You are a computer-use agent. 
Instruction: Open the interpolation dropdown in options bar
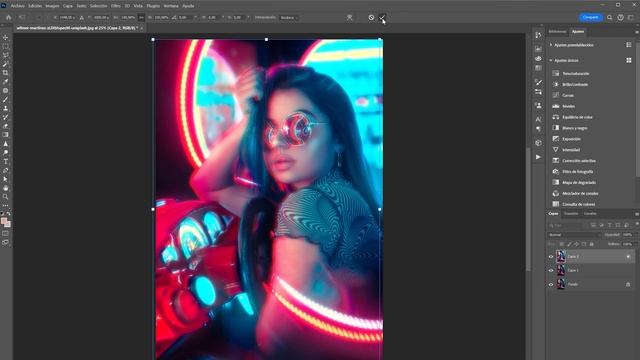click(x=289, y=18)
